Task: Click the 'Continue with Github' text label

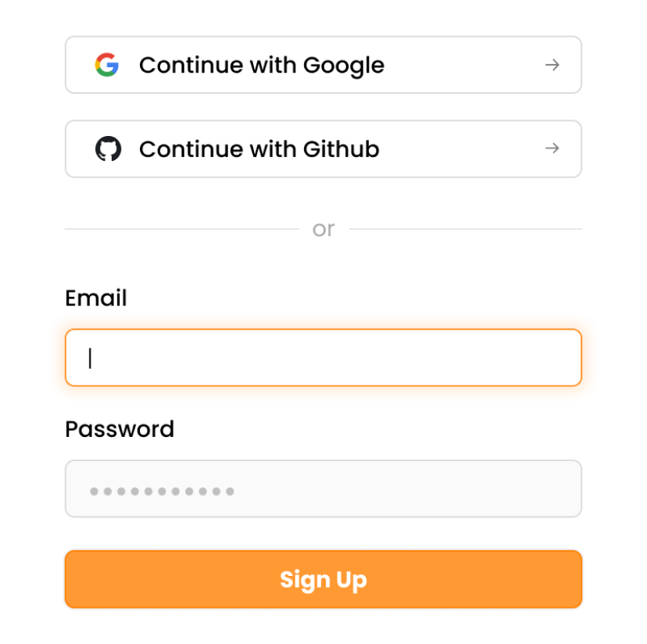Action: tap(259, 148)
